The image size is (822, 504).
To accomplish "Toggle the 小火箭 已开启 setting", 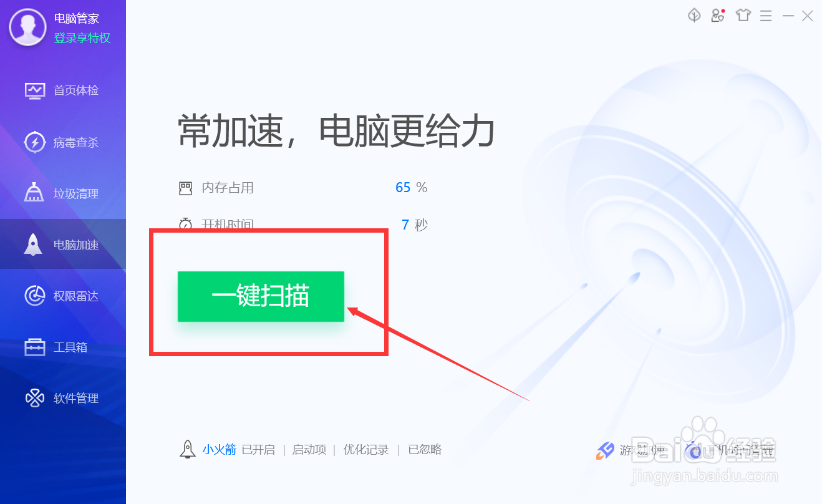I will [238, 449].
